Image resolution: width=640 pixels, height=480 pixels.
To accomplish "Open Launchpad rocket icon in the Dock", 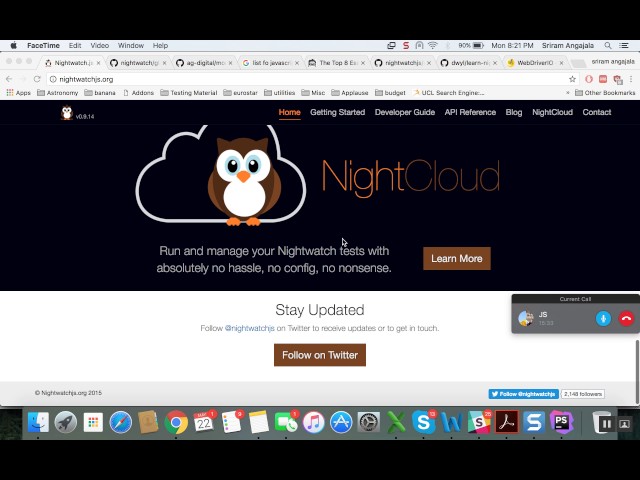I will point(66,422).
